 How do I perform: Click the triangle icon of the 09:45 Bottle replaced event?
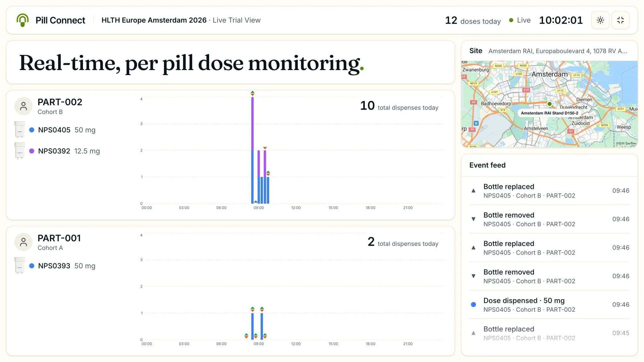pyautogui.click(x=473, y=333)
